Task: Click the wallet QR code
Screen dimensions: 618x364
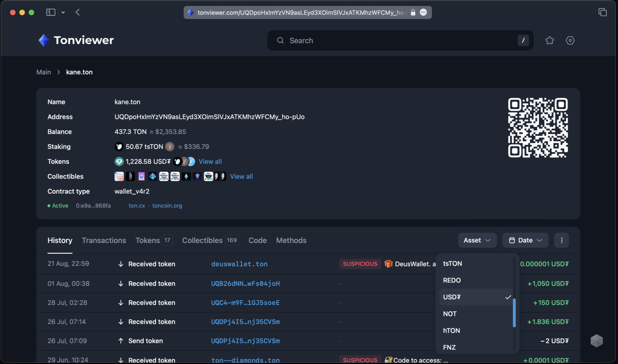Action: [x=538, y=128]
